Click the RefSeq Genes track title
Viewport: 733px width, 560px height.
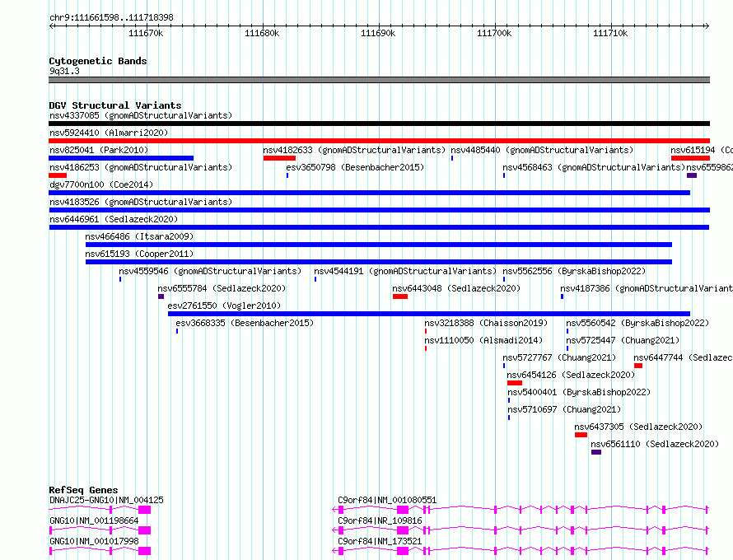coord(83,490)
